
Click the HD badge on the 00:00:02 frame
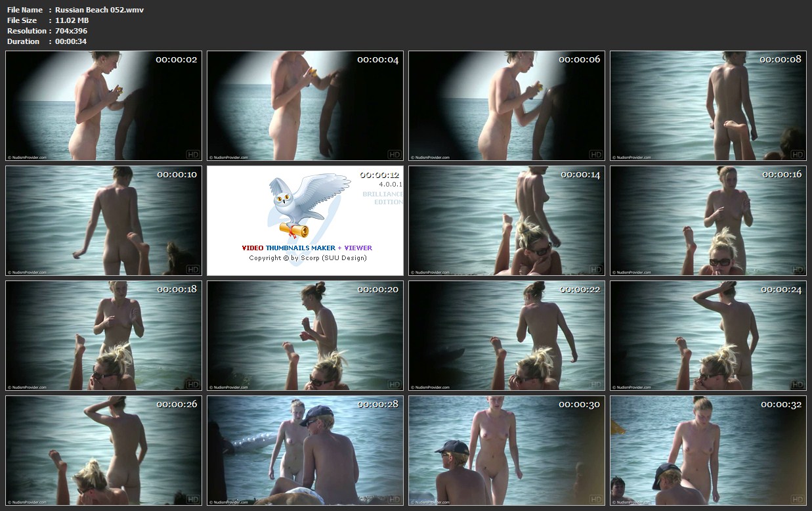[x=192, y=154]
